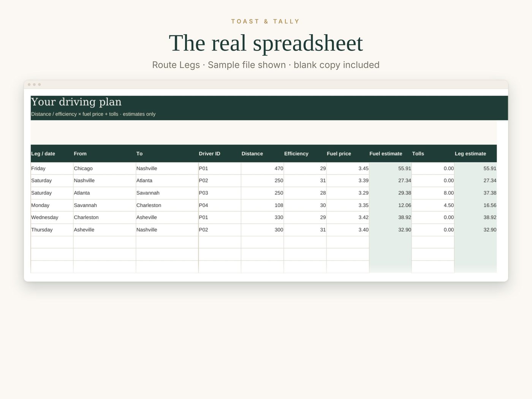532x399 pixels.
Task: Select the efficiency cell for Thursday row
Action: (305, 230)
